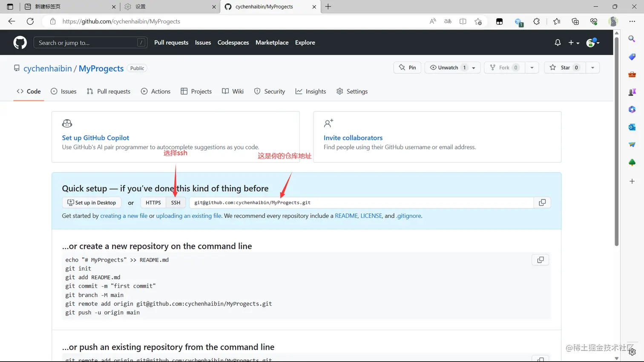The height and width of the screenshot is (362, 644).
Task: Open the Edge sidebar settings gear
Action: 632,352
